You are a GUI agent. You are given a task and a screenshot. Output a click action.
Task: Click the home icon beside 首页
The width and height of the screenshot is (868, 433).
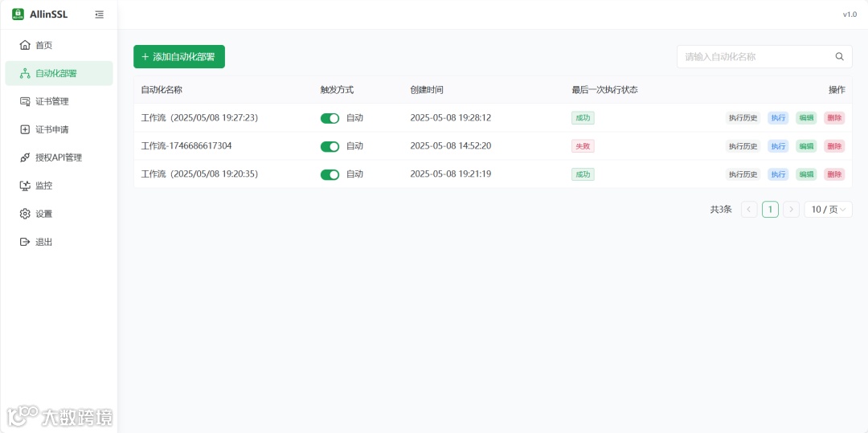tap(24, 45)
